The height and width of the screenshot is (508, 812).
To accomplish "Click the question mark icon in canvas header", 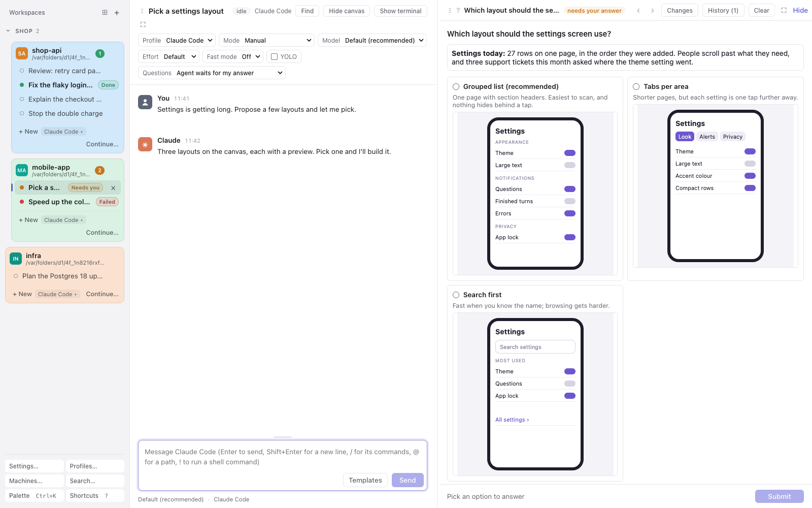I will (458, 11).
